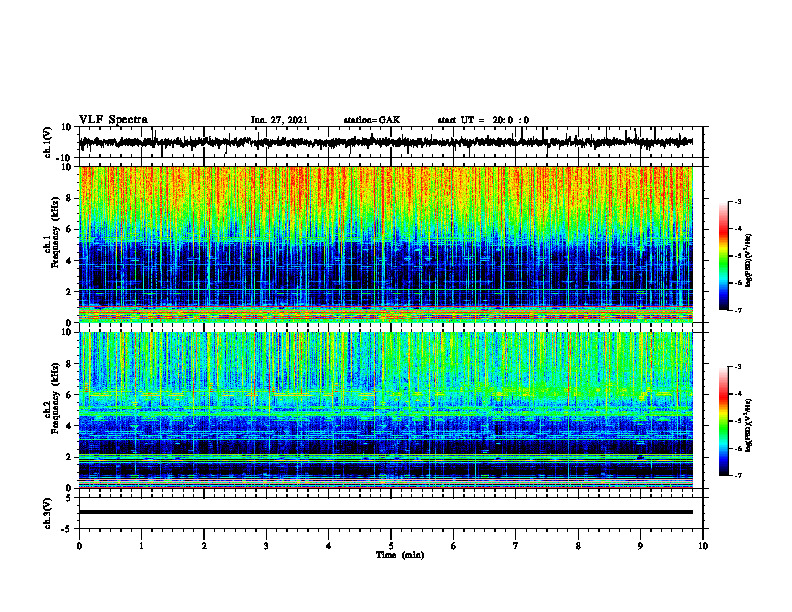This screenshot has height=612, width=792.
Task: Click the "8" kHz tick on ch.1 axis
Action: coord(69,198)
